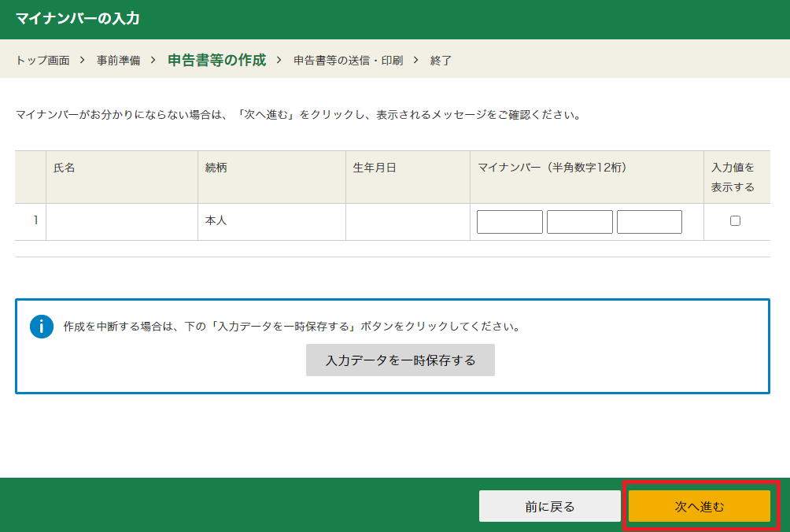Click the 終了 breadcrumb step
790x532 pixels.
click(x=441, y=61)
